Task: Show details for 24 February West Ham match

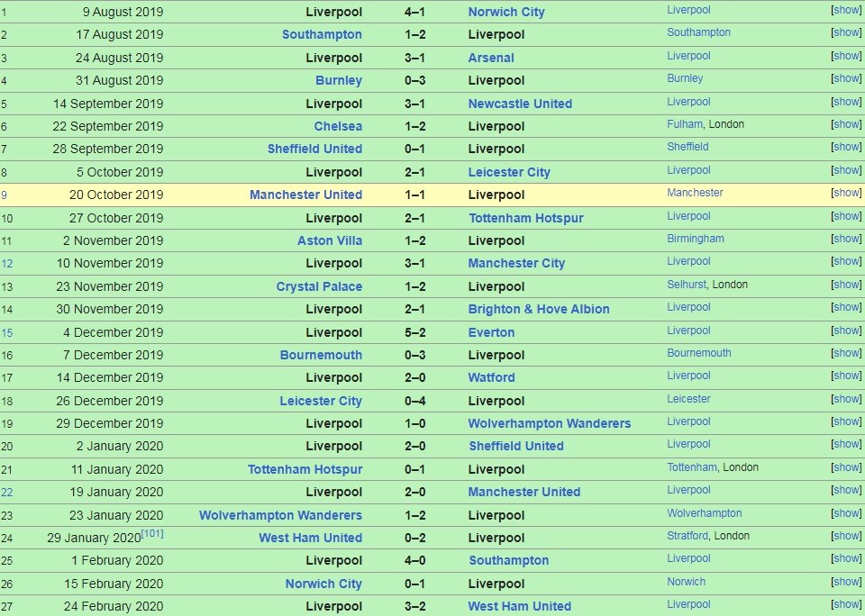Action: point(846,604)
